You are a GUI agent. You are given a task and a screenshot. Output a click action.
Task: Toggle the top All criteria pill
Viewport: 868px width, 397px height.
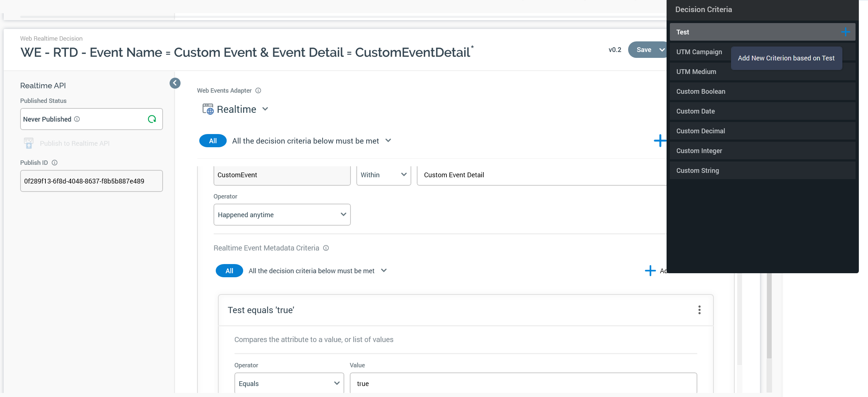point(213,141)
